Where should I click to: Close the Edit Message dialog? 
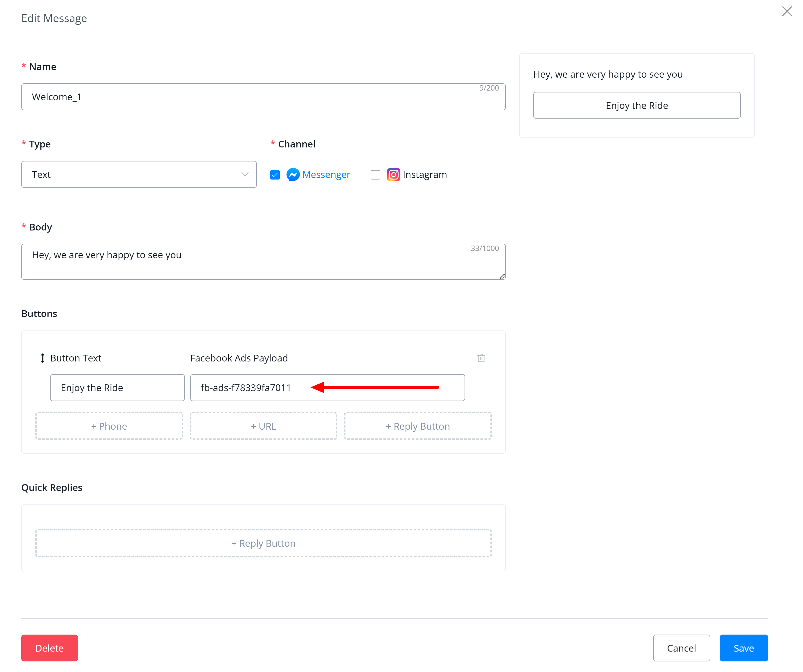(x=787, y=12)
